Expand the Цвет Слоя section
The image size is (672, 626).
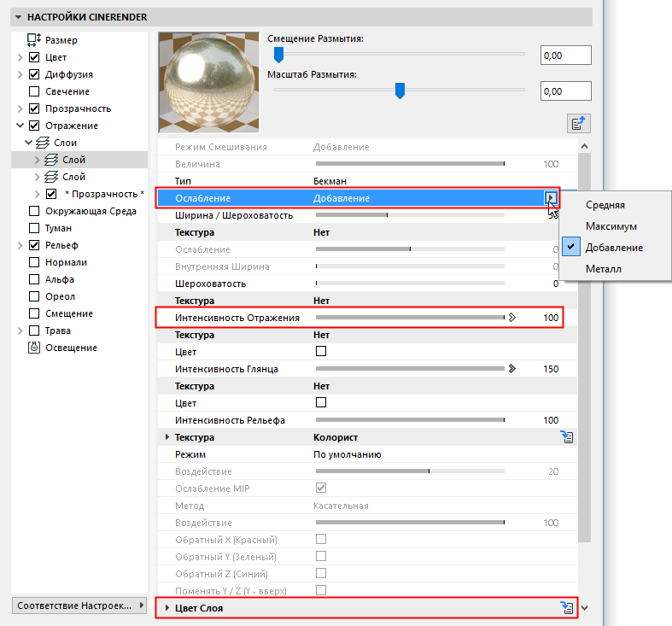click(167, 607)
